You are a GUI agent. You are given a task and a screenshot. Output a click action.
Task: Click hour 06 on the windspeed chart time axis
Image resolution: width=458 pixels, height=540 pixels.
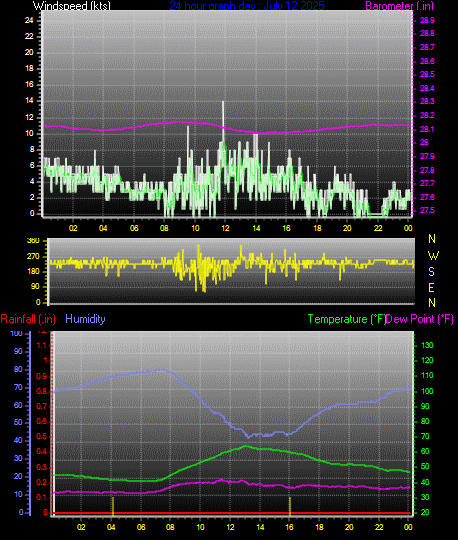pos(134,228)
